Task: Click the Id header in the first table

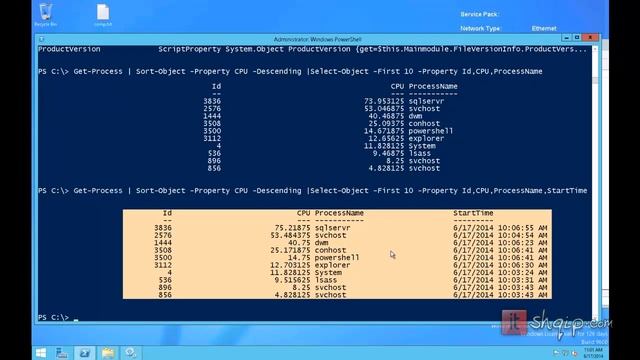Action: (x=216, y=86)
